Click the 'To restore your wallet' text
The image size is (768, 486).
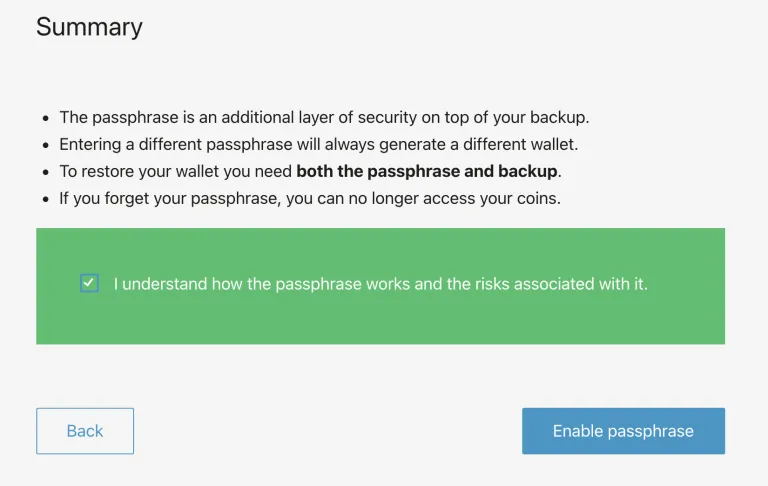(x=176, y=171)
